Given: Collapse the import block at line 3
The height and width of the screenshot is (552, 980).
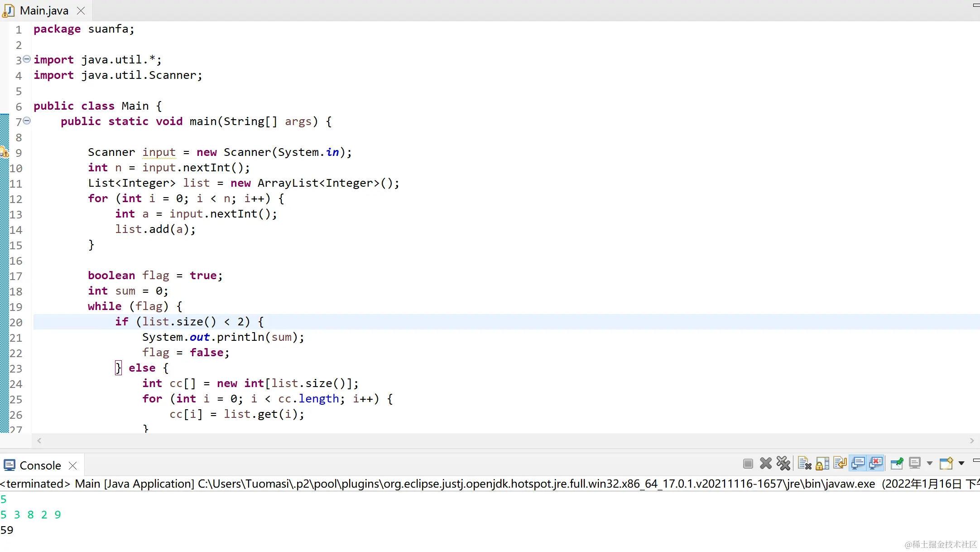Looking at the screenshot, I should (27, 59).
